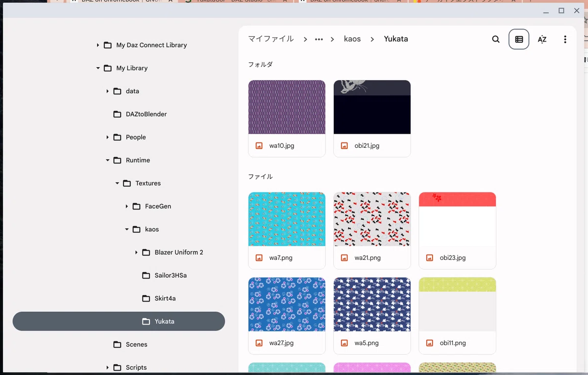Viewport: 588px width, 375px height.
Task: Click folder icon next to DAZtoBlender
Action: 117,114
